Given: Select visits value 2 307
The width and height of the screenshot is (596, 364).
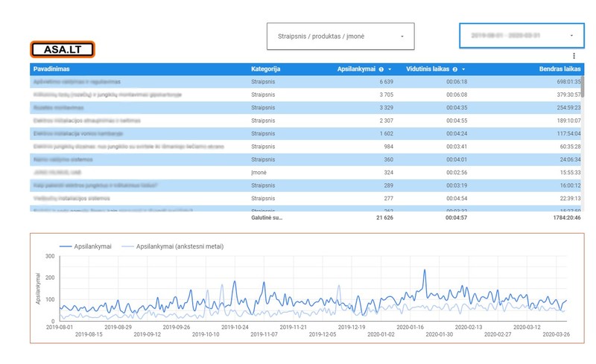Looking at the screenshot, I should click(x=386, y=121).
